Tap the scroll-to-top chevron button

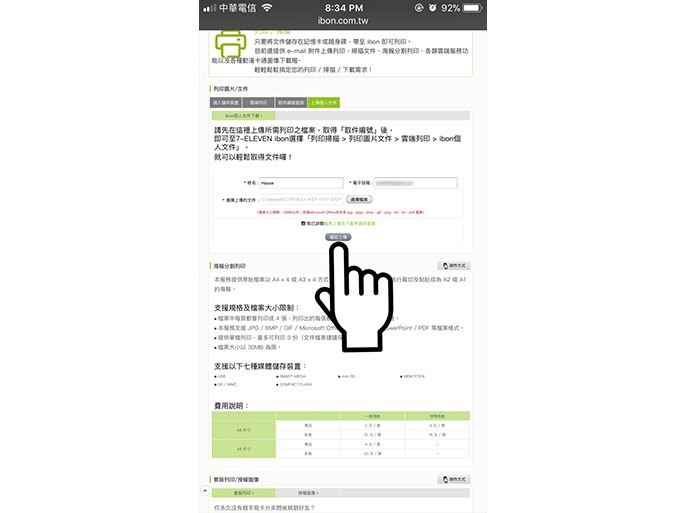click(x=205, y=490)
